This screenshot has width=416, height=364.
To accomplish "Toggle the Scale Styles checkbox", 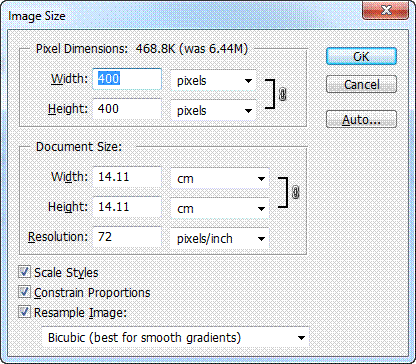I will pyautogui.click(x=24, y=272).
